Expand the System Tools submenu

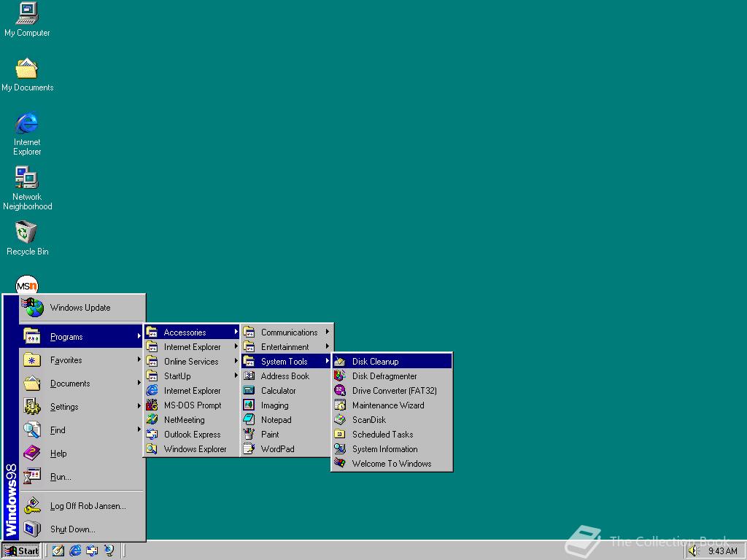(x=286, y=362)
